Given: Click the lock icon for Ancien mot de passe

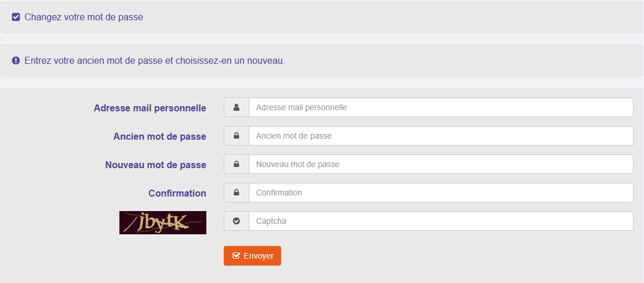Looking at the screenshot, I should [237, 136].
